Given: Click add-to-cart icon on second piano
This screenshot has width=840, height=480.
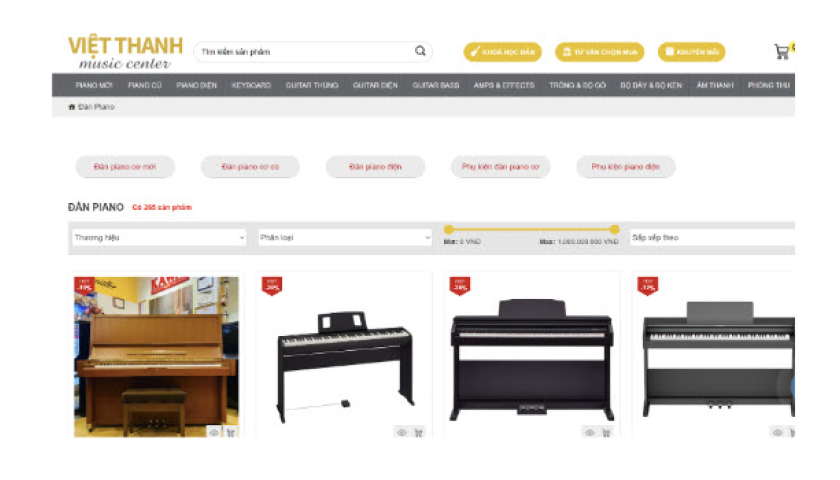Looking at the screenshot, I should point(418,432).
